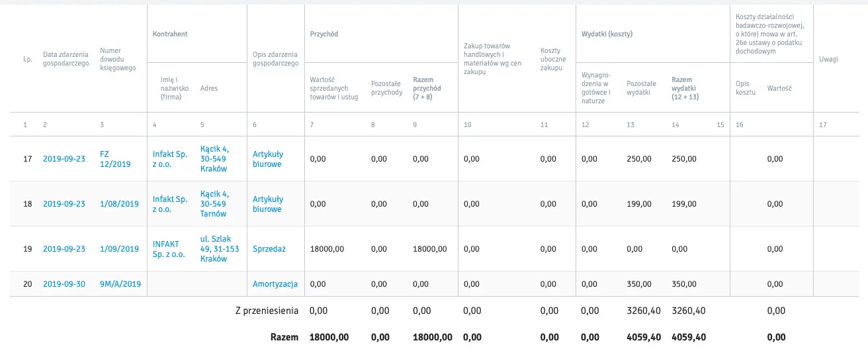Open the Amortyzacja event description

click(275, 284)
